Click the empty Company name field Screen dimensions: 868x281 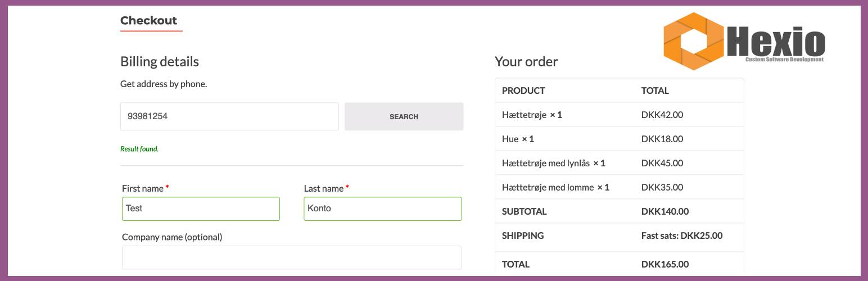(x=291, y=257)
